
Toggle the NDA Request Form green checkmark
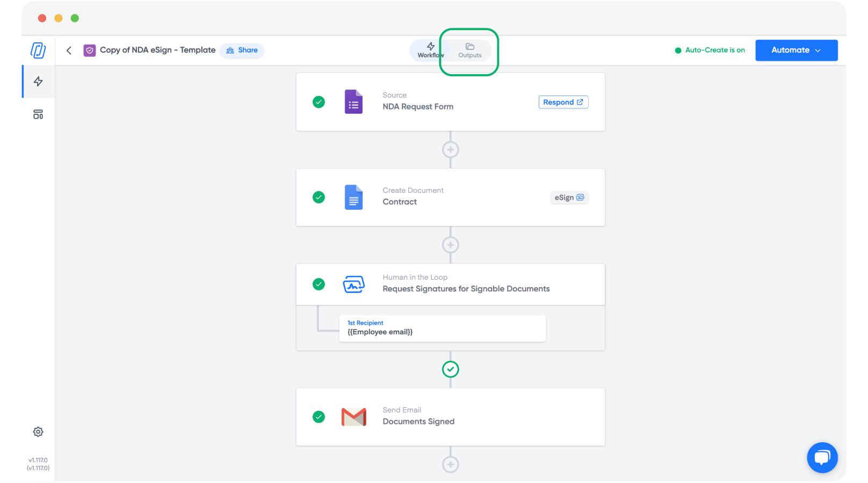(x=319, y=102)
